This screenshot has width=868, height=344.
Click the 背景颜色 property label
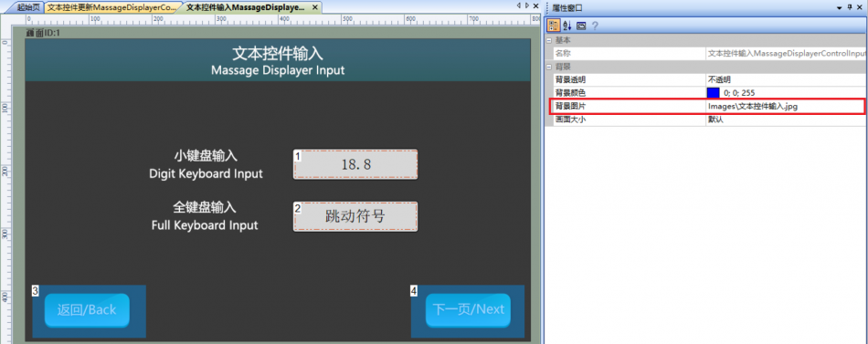click(x=571, y=93)
